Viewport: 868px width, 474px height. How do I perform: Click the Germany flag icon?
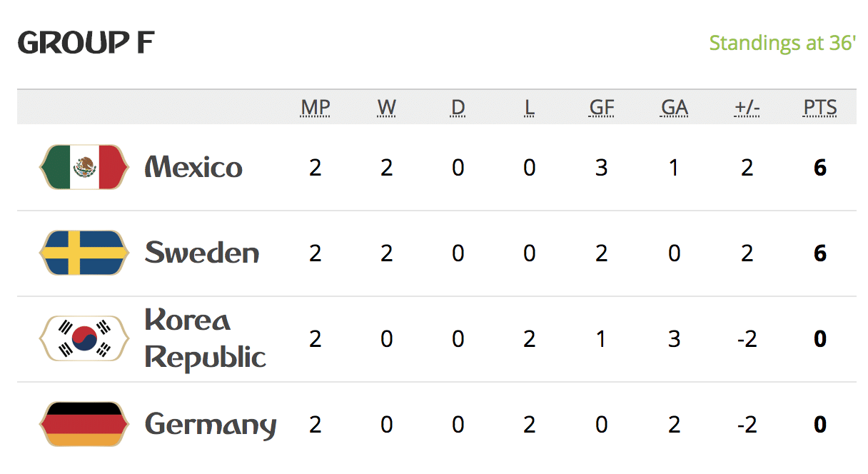click(85, 424)
